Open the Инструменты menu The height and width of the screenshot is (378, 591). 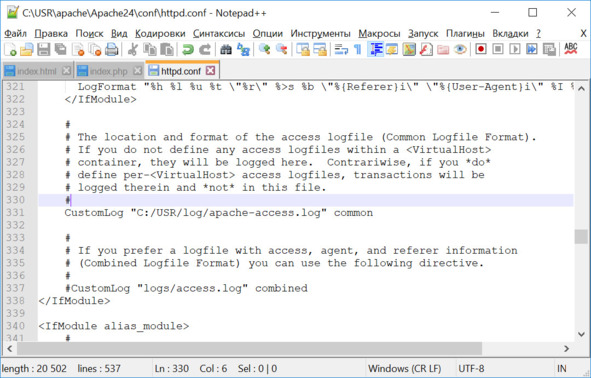click(x=320, y=34)
